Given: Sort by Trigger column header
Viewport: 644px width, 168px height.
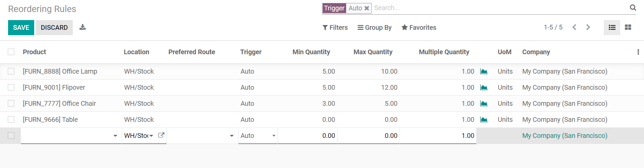Looking at the screenshot, I should (251, 52).
